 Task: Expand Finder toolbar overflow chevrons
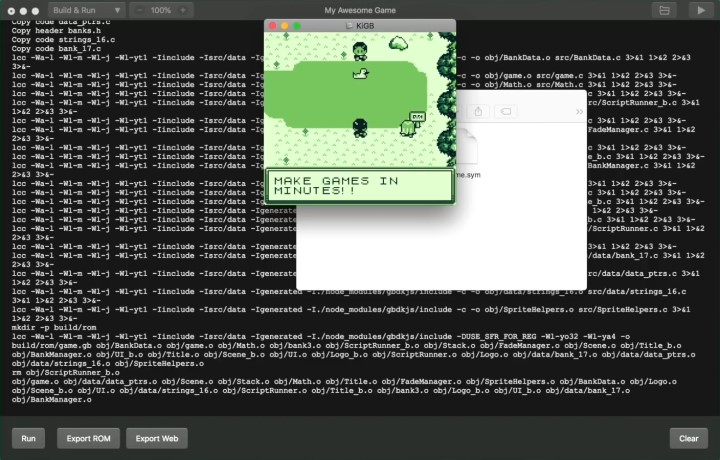pos(579,111)
